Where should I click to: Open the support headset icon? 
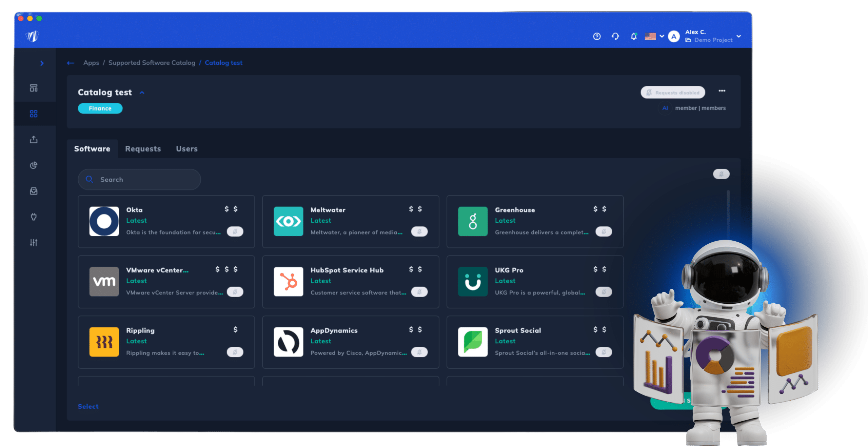615,36
